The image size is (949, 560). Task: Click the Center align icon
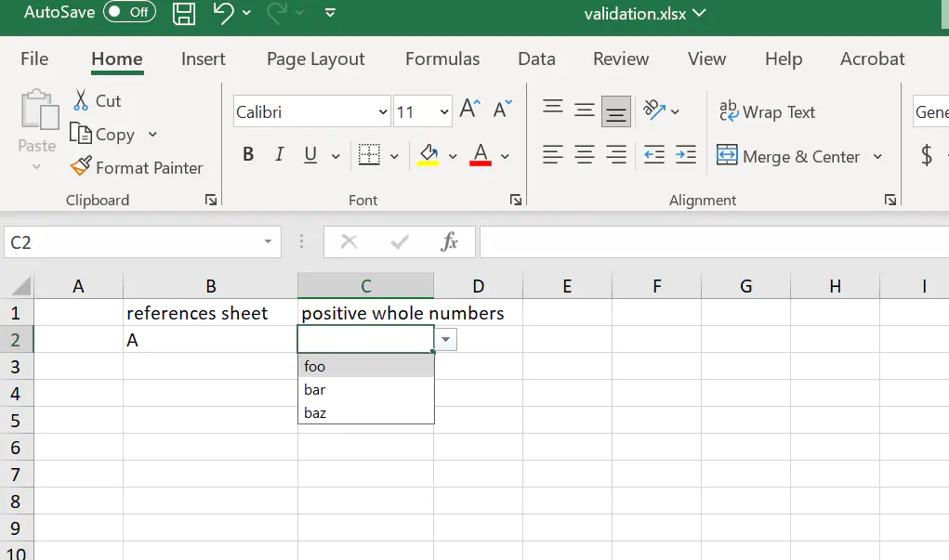click(x=585, y=155)
